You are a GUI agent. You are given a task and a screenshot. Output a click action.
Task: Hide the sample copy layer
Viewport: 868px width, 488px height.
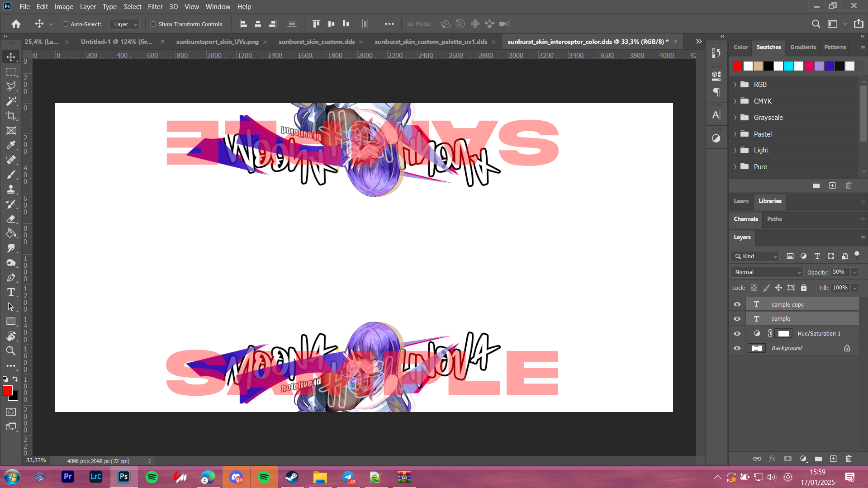[737, 304]
